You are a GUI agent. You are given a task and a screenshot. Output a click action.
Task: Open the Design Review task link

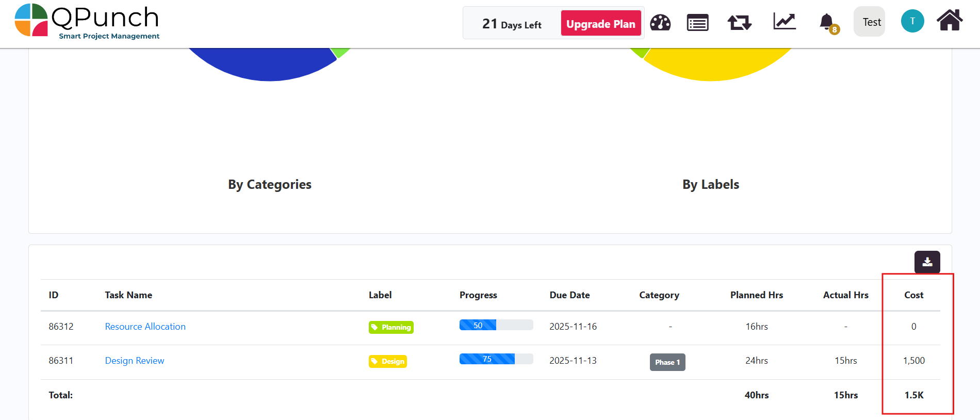(x=134, y=361)
